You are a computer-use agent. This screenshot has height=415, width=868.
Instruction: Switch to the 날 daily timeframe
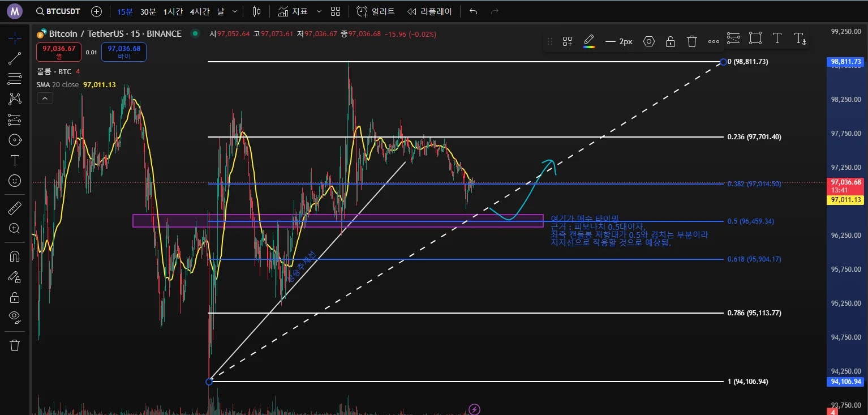pos(220,11)
